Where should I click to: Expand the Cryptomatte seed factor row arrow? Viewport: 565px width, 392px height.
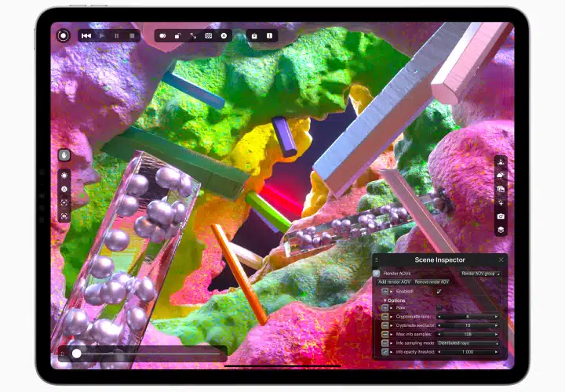pos(392,325)
